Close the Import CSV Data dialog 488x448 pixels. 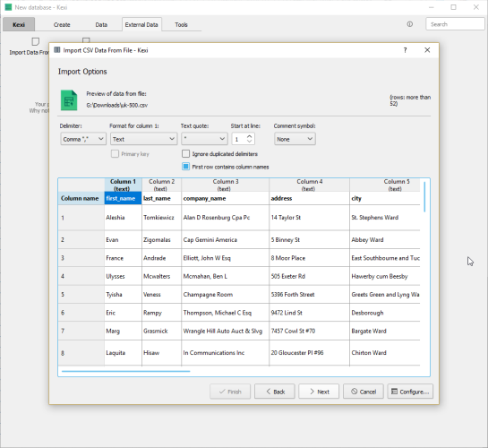coord(427,50)
